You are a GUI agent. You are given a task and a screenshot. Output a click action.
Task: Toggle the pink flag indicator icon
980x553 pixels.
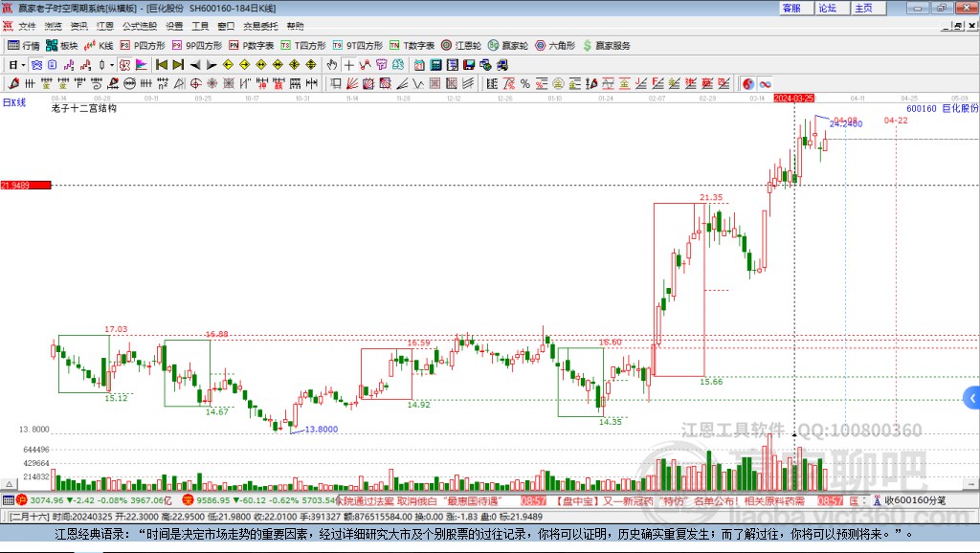click(142, 65)
